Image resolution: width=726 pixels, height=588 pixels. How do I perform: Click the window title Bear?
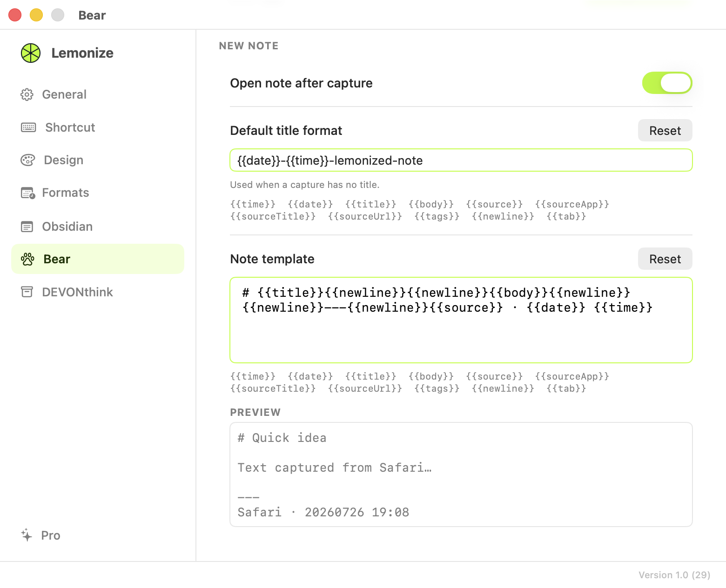click(92, 15)
